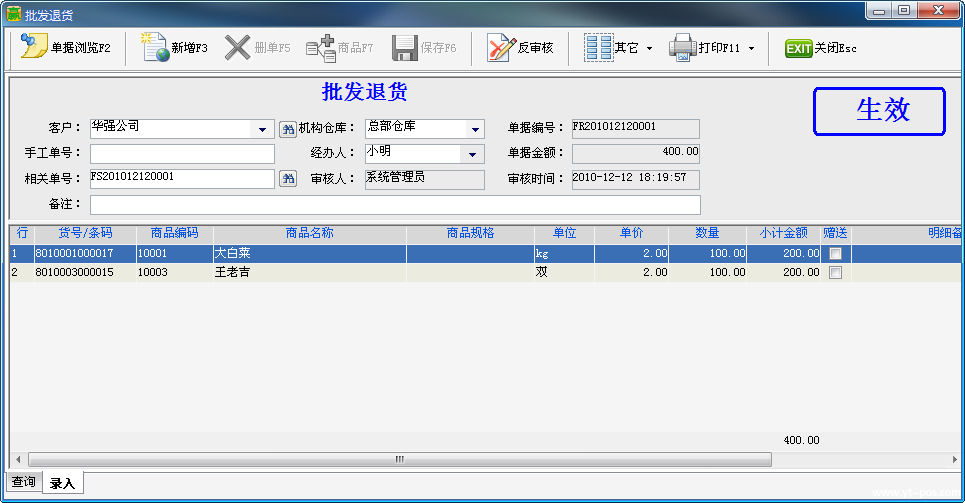Image resolution: width=965 pixels, height=503 pixels.
Task: Click the 行 row-number column header
Action: pos(22,233)
